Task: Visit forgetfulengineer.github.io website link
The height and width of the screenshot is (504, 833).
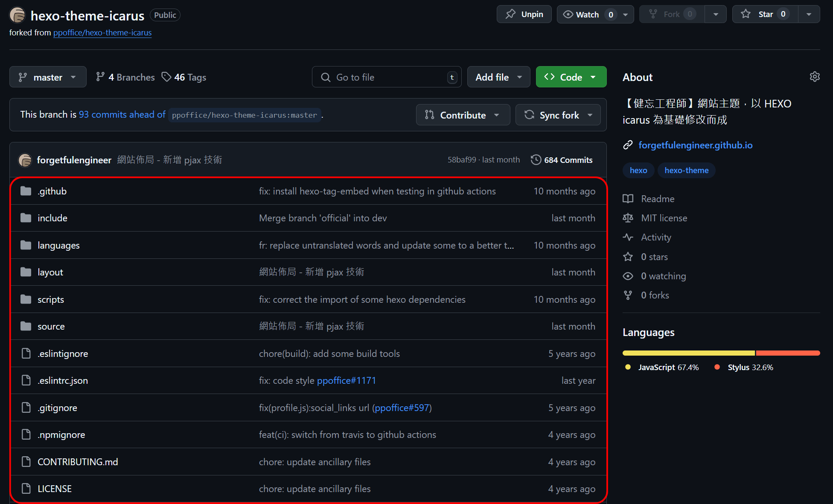Action: pyautogui.click(x=695, y=145)
